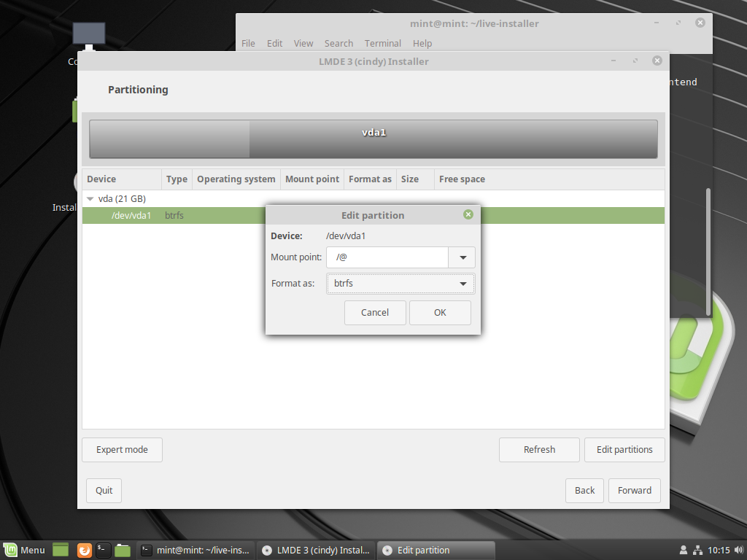
Task: Click the user applet tray icon
Action: pyautogui.click(x=683, y=550)
